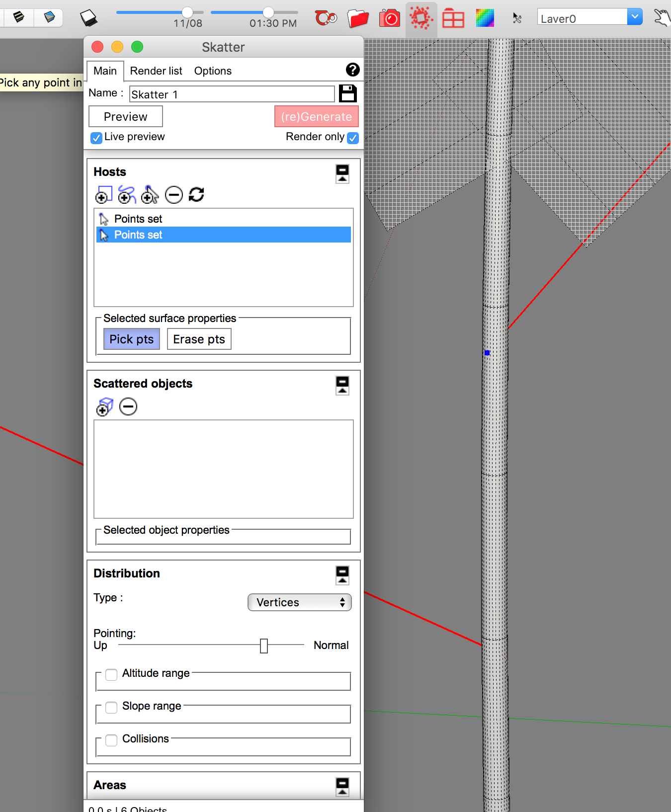671x812 pixels.
Task: Collapse the Scattered objects section
Action: pyautogui.click(x=342, y=386)
